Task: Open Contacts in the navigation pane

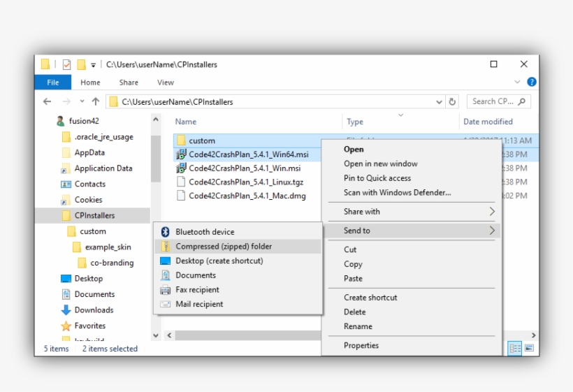Action: point(90,184)
